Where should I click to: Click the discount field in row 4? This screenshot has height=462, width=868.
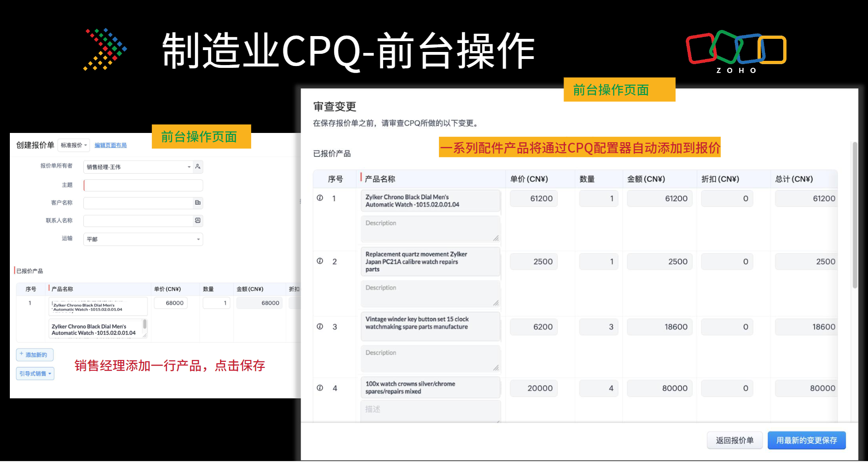727,388
